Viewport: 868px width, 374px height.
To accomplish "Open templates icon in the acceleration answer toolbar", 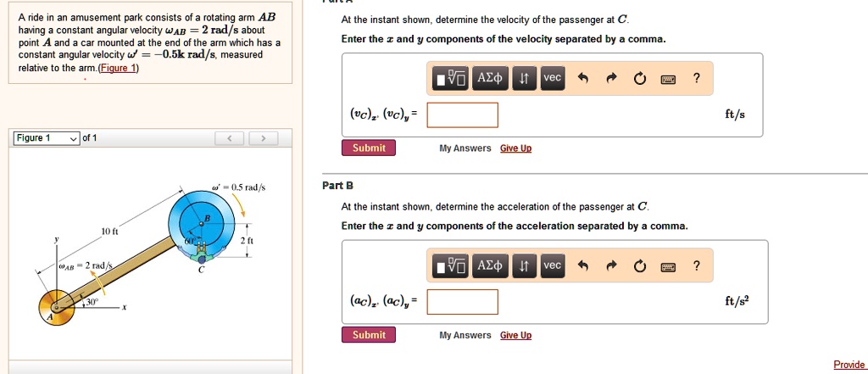I will (x=450, y=266).
